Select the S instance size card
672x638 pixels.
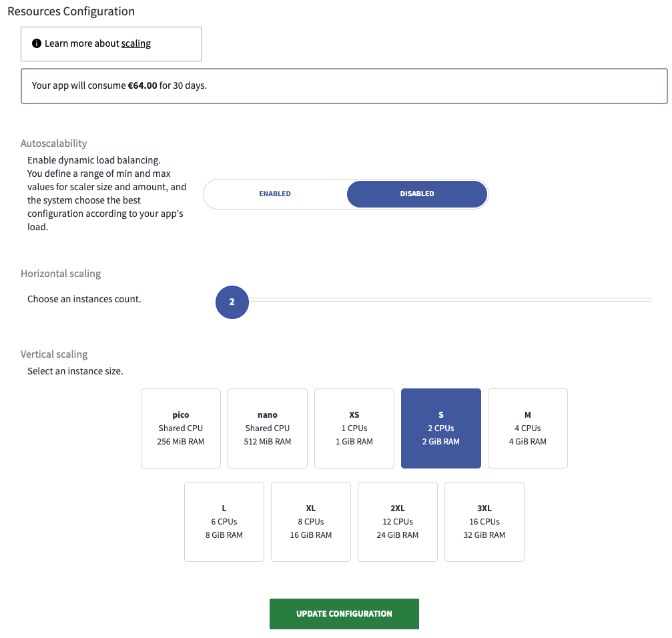coord(441,428)
